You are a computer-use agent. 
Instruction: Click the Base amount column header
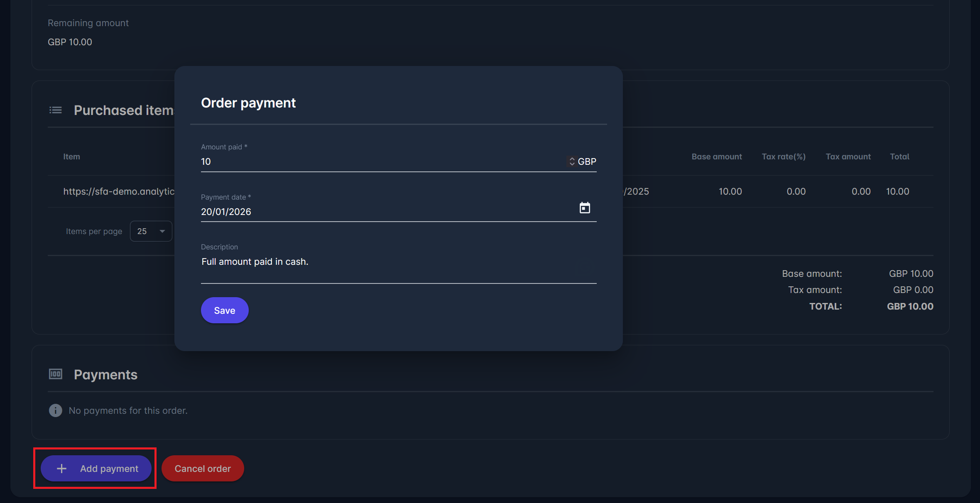pyautogui.click(x=716, y=156)
